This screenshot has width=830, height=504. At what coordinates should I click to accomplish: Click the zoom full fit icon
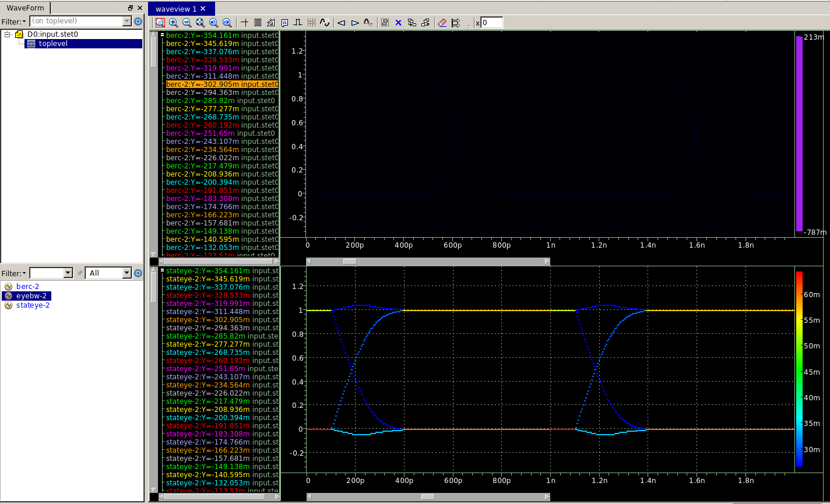click(200, 23)
